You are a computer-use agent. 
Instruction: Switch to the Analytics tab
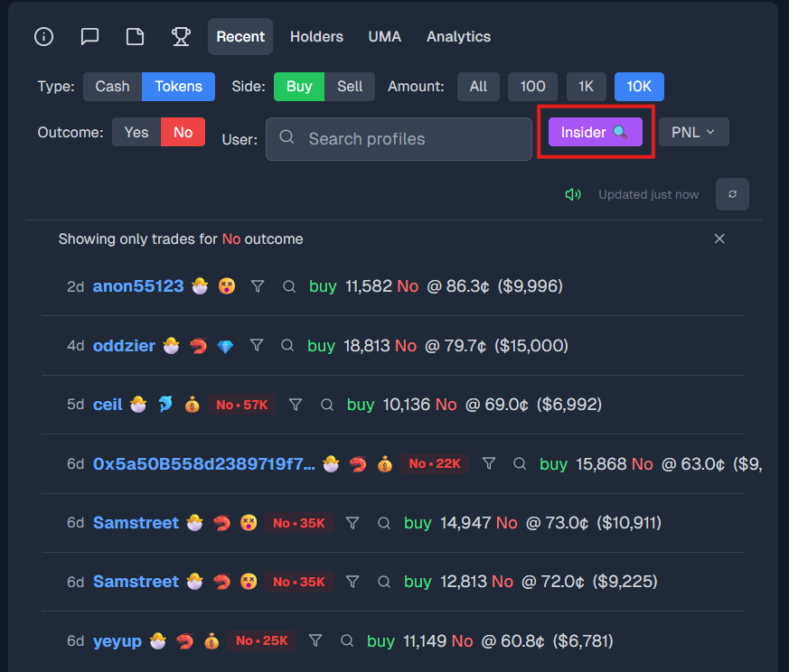(458, 37)
